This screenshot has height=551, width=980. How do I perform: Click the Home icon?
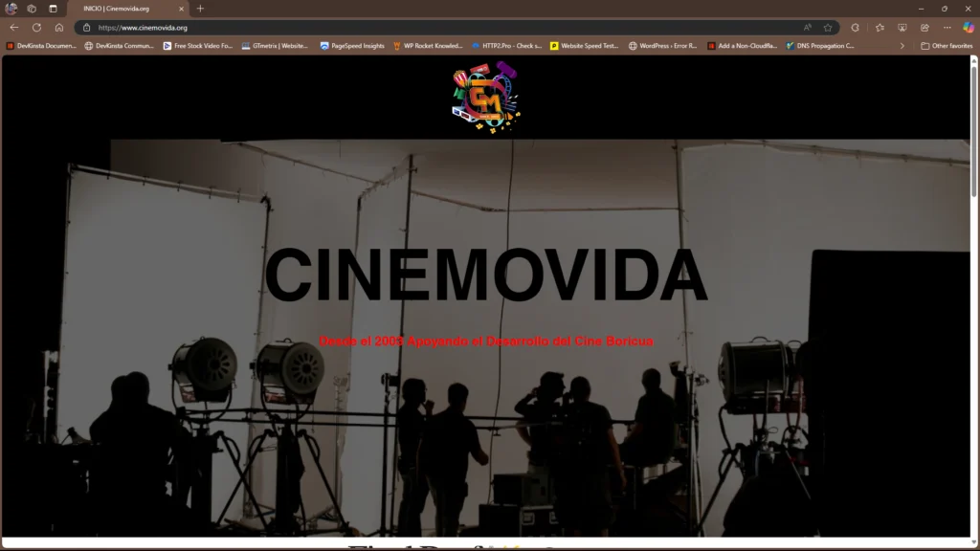pos(59,28)
